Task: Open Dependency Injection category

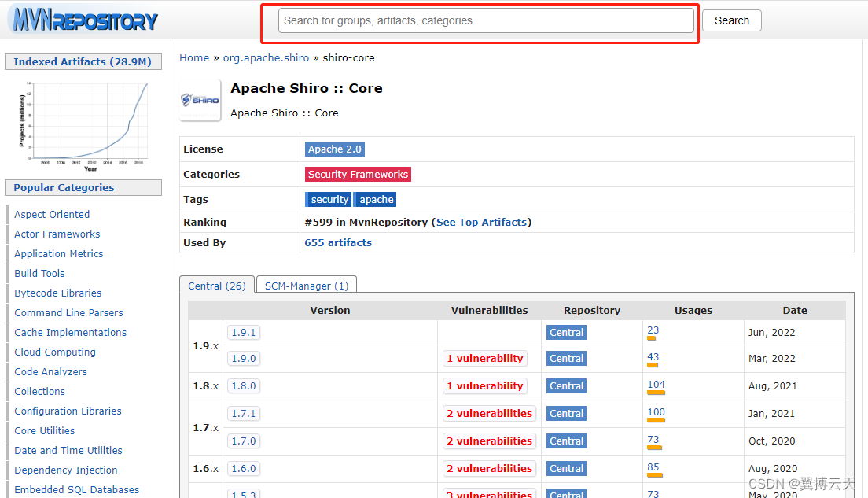Action: click(x=66, y=470)
